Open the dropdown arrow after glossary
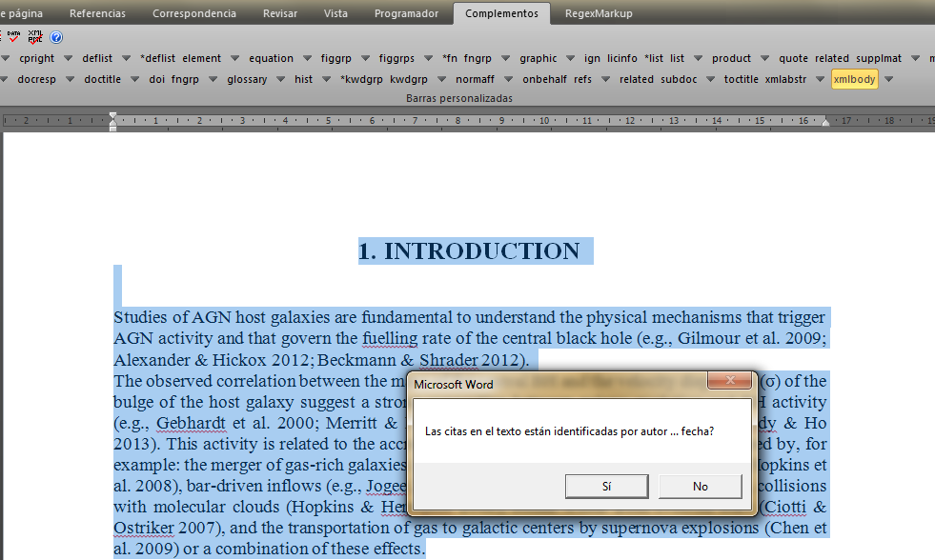 [281, 79]
